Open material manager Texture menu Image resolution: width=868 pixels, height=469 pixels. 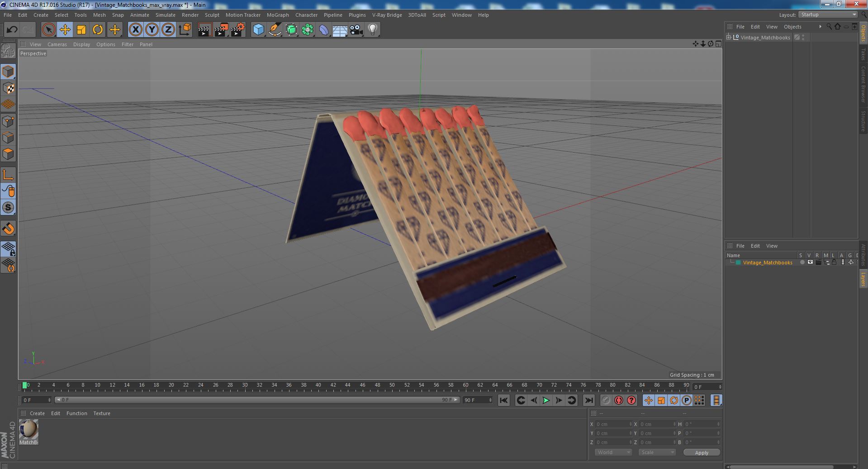[102, 413]
